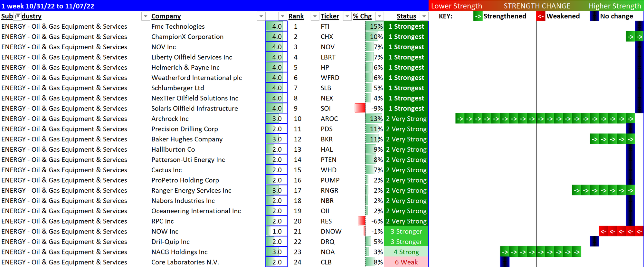Image resolution: width=644 pixels, height=267 pixels.
Task: Open the active Sub-industry filter button
Action: [17, 16]
